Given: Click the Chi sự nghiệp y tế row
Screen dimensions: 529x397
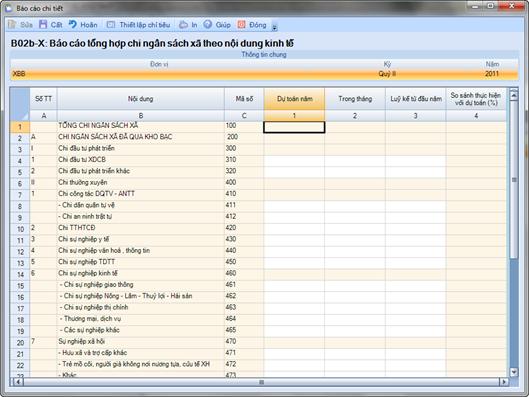Looking at the screenshot, I should click(x=84, y=239).
